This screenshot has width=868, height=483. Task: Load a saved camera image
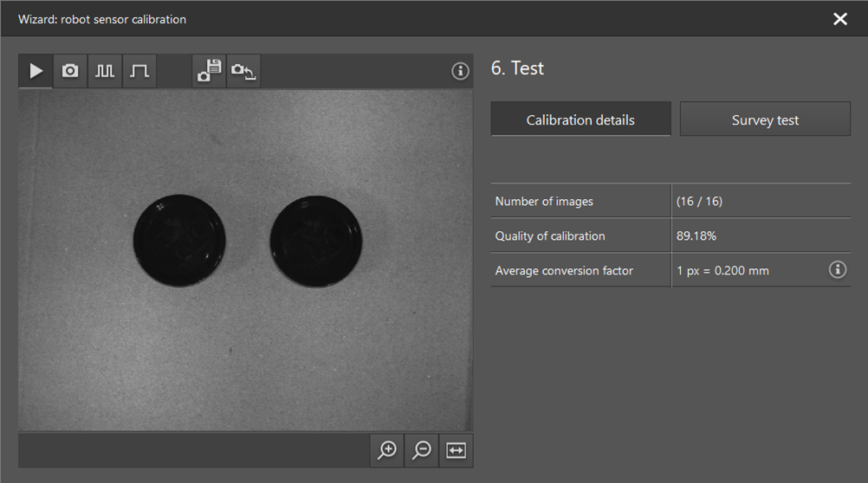coord(243,71)
